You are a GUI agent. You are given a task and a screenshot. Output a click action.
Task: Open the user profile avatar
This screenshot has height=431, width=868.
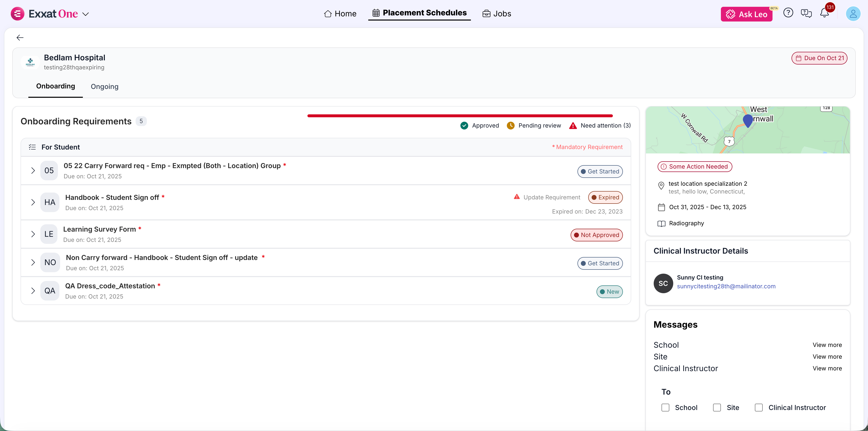tap(853, 14)
